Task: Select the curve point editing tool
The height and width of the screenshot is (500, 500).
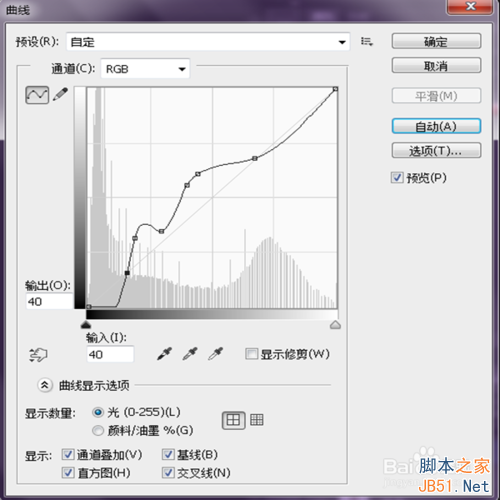Action: pos(37,95)
